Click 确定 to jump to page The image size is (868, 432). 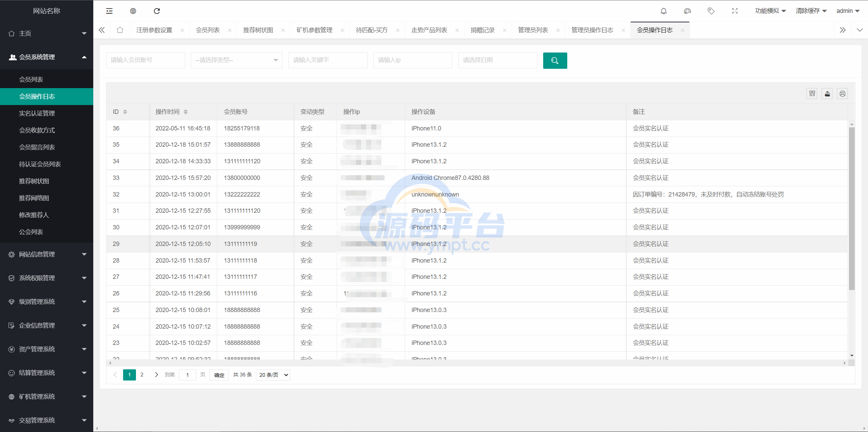[x=219, y=375]
